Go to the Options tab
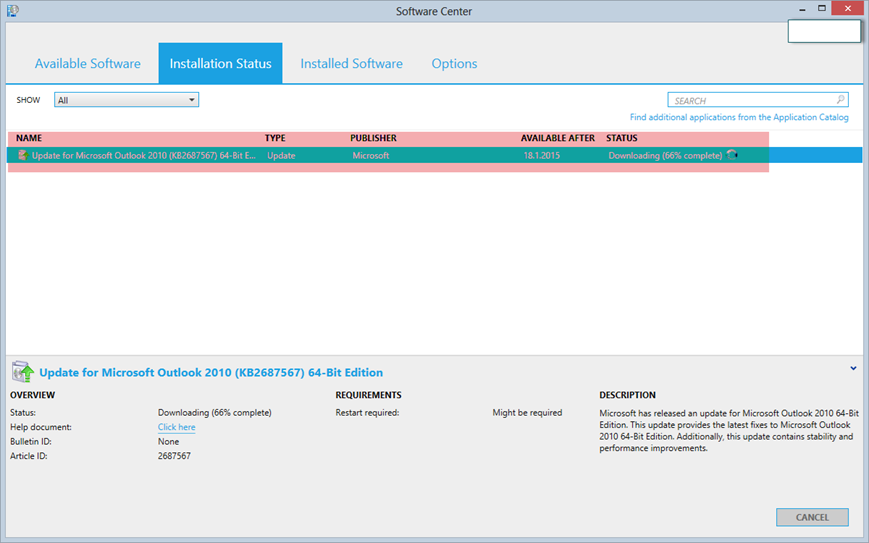Image resolution: width=869 pixels, height=543 pixels. click(x=454, y=64)
